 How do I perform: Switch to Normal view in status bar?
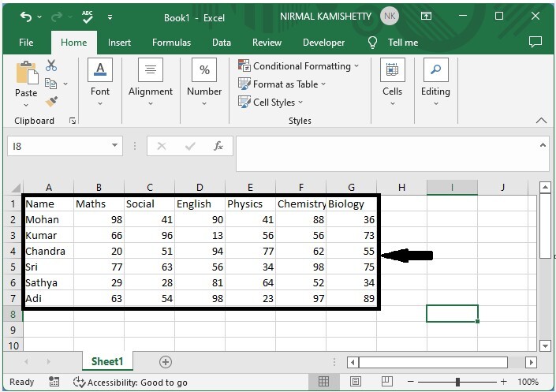[x=323, y=382]
